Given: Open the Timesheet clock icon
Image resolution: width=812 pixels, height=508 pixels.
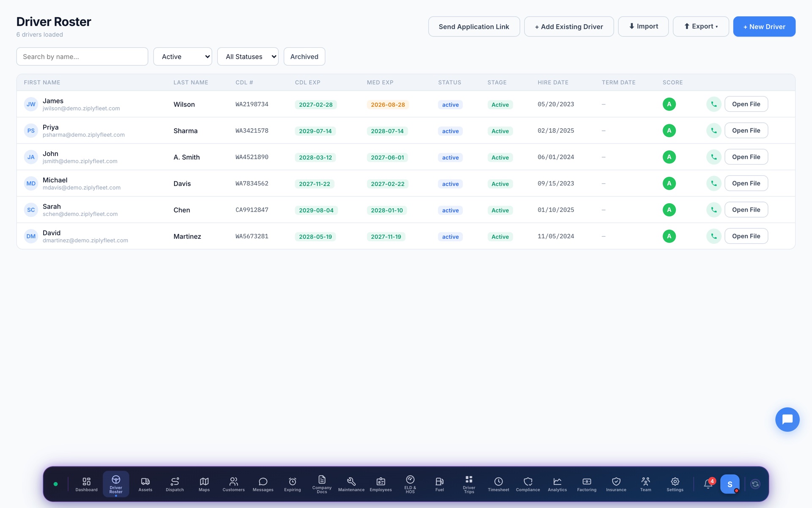Looking at the screenshot, I should click(x=498, y=484).
